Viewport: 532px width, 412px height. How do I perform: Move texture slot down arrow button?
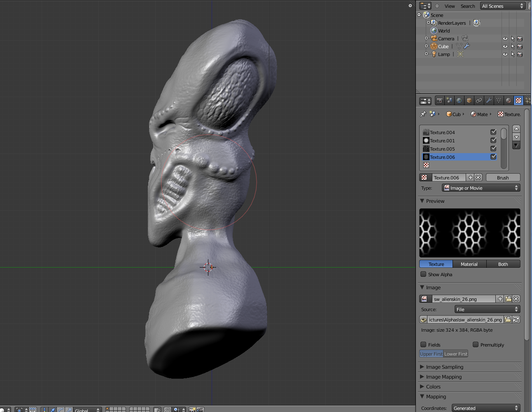coord(516,137)
